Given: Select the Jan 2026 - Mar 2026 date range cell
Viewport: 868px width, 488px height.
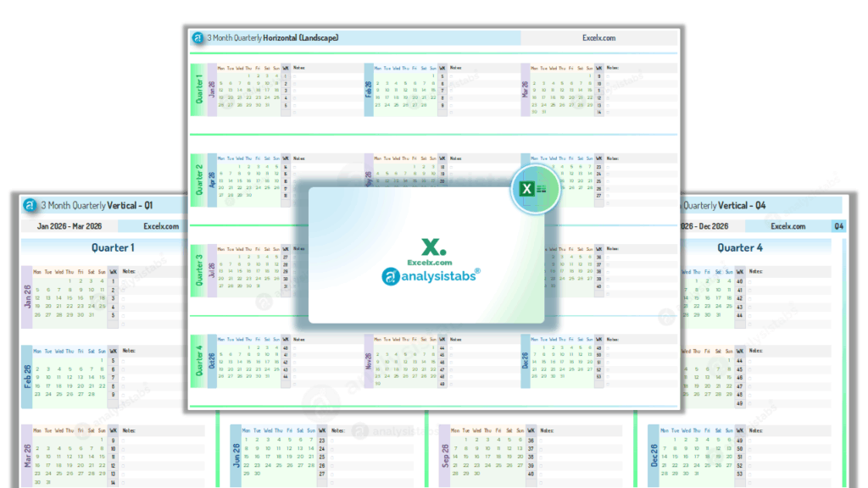Looking at the screenshot, I should pyautogui.click(x=70, y=226).
